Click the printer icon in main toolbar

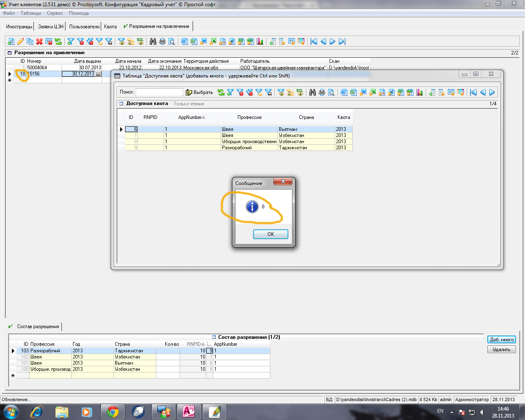pos(162,41)
